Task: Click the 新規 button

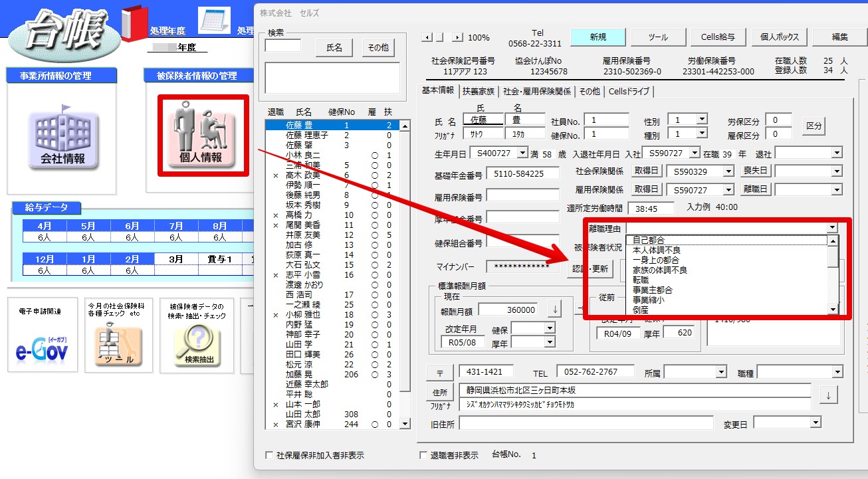Action: click(x=598, y=37)
